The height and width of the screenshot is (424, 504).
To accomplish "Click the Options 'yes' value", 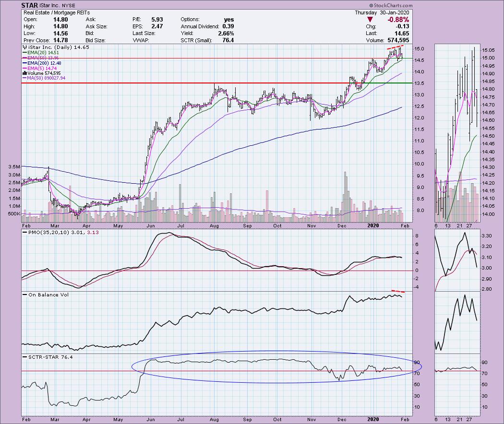I will [x=229, y=20].
